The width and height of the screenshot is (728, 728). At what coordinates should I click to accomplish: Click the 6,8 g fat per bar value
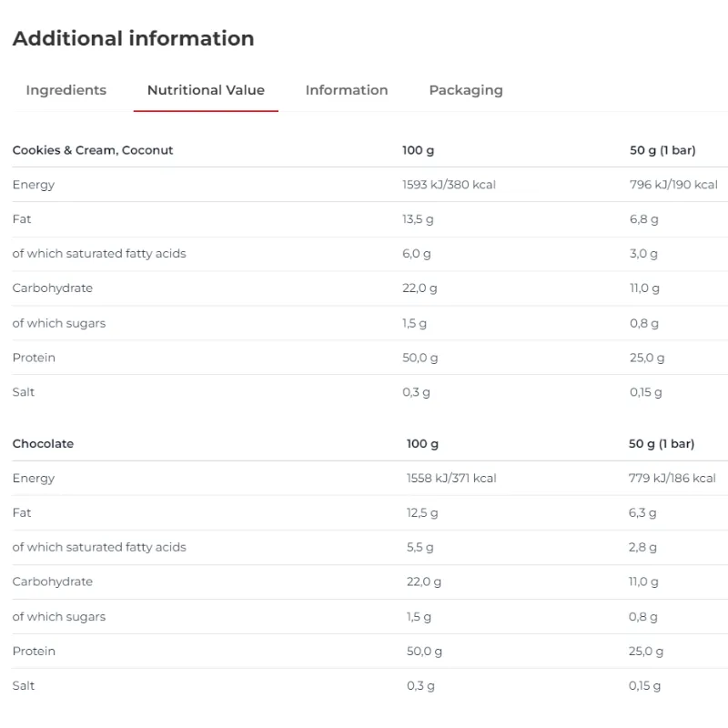[x=643, y=219]
